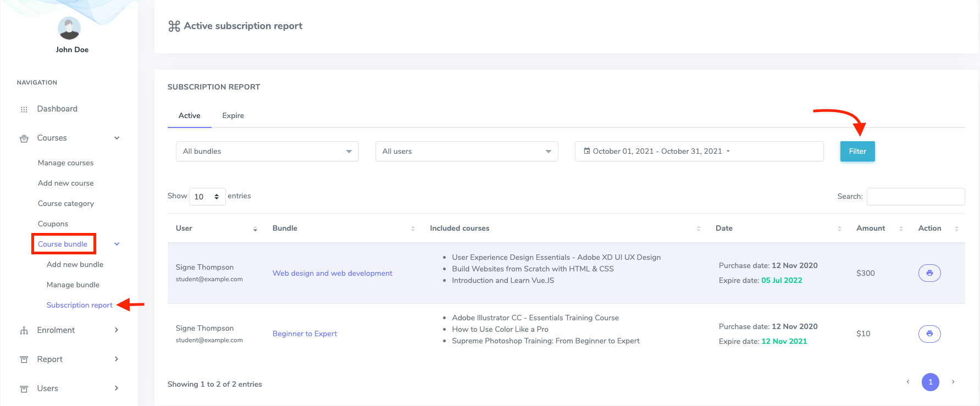Click print icon for Web design bundle row
This screenshot has width=980, height=406.
929,273
